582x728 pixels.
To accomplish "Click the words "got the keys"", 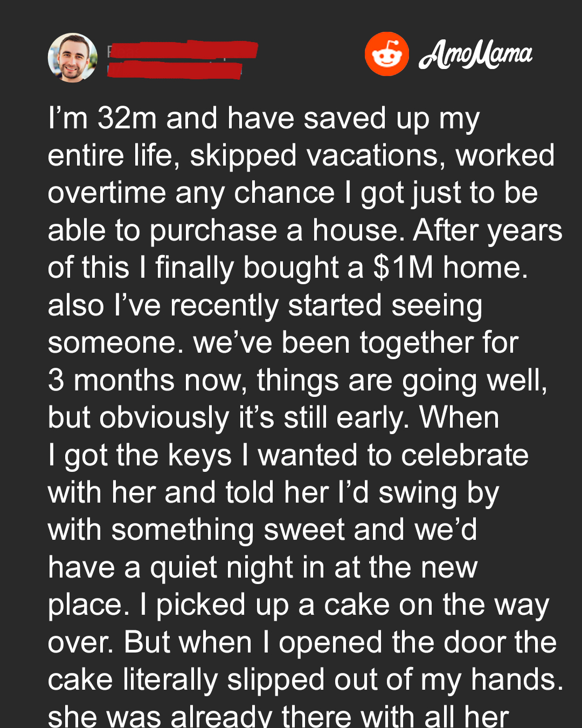I will pos(148,455).
